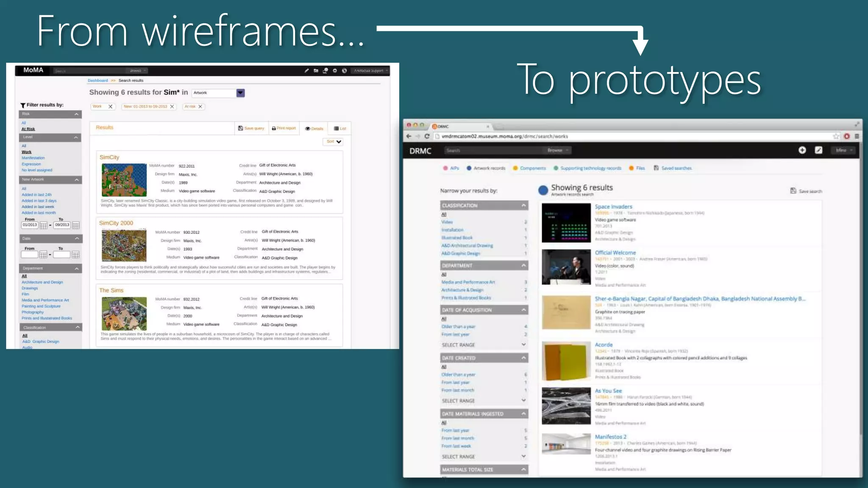Open the Sort dropdown in wireframe results

coord(333,141)
